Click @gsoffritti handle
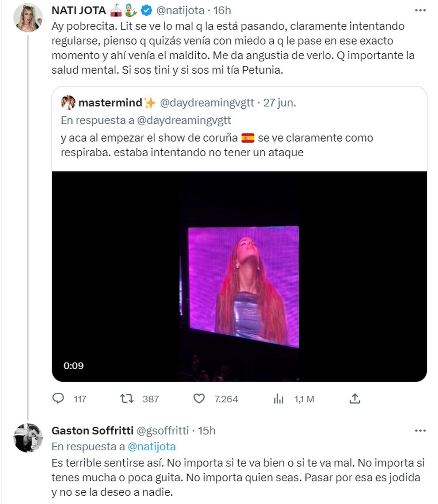438x504 pixels. [162, 431]
